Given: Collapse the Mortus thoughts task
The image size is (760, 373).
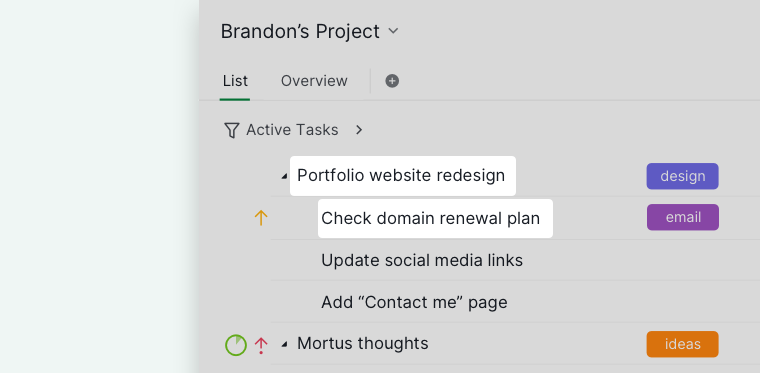Looking at the screenshot, I should (285, 344).
